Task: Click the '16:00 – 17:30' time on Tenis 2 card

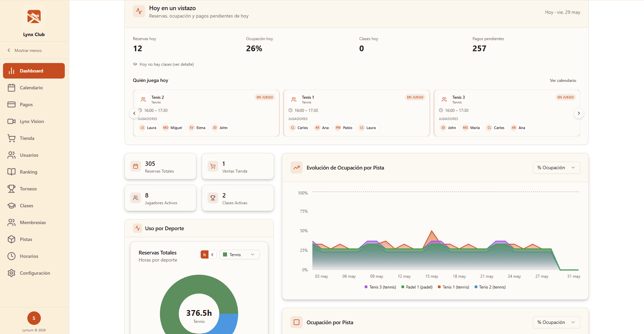Action: [x=156, y=111]
